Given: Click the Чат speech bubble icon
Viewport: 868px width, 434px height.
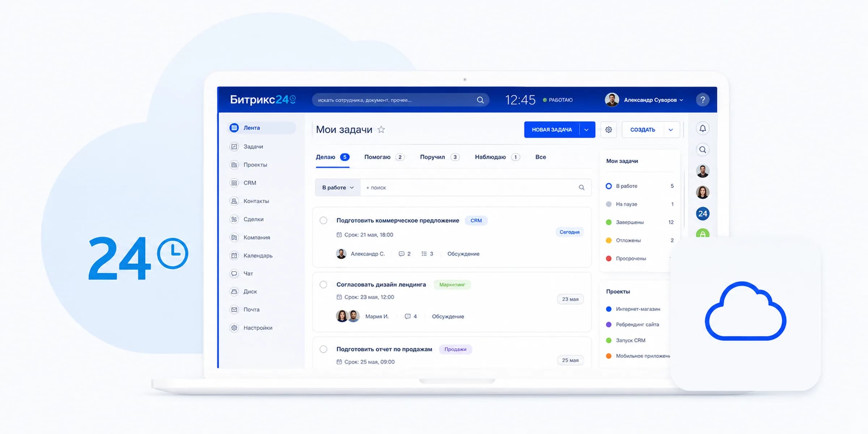Looking at the screenshot, I should coord(234,273).
